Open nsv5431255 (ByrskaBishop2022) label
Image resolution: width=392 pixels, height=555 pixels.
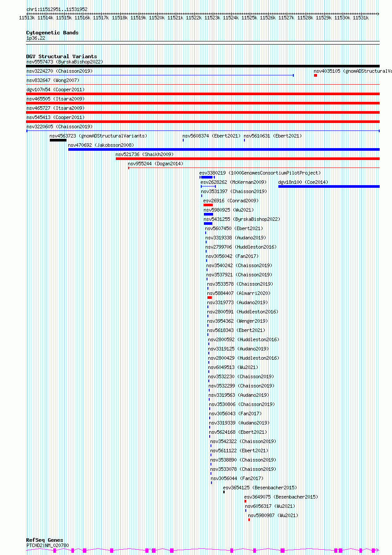[x=242, y=219]
